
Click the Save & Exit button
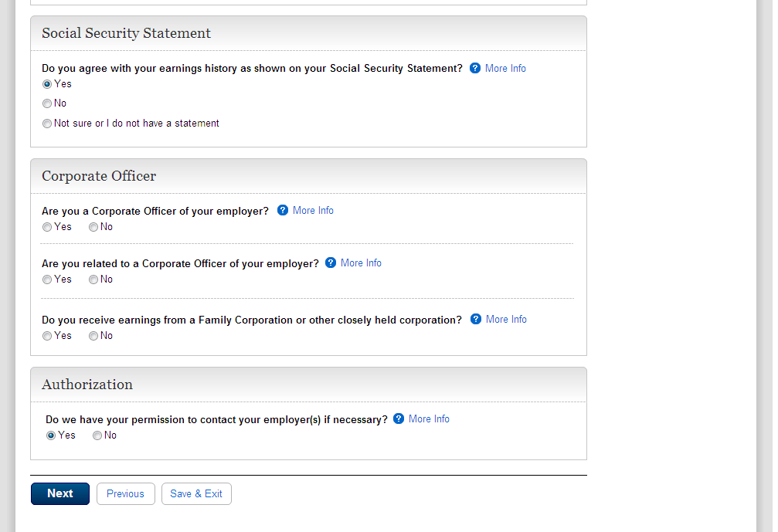[x=196, y=493]
